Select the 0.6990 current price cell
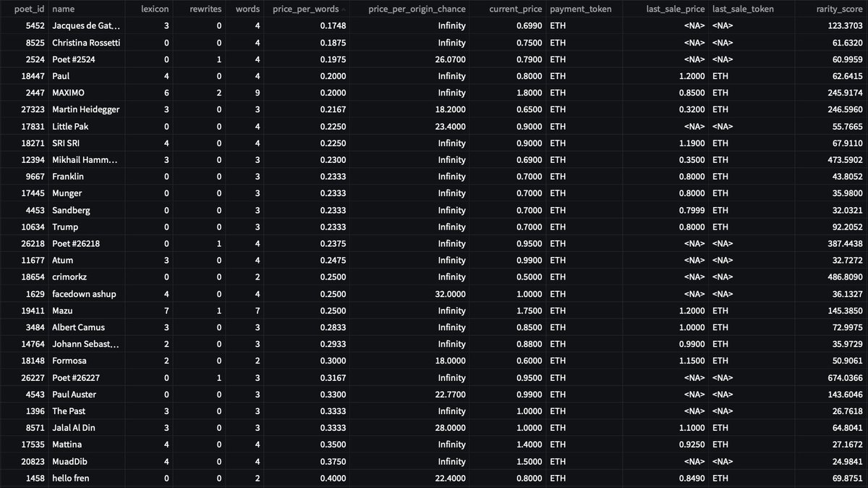This screenshot has height=488, width=868. pyautogui.click(x=509, y=26)
